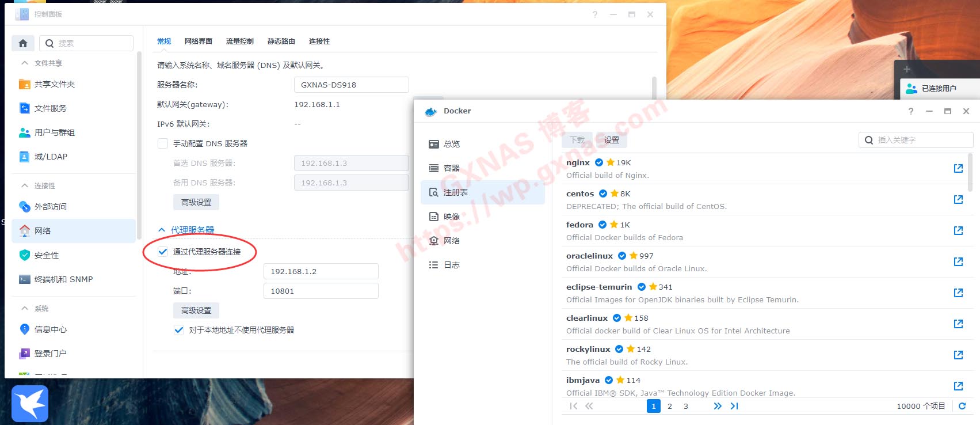Viewport: 980px width, 425px height.
Task: Go to next registry page arrow
Action: [x=717, y=406]
